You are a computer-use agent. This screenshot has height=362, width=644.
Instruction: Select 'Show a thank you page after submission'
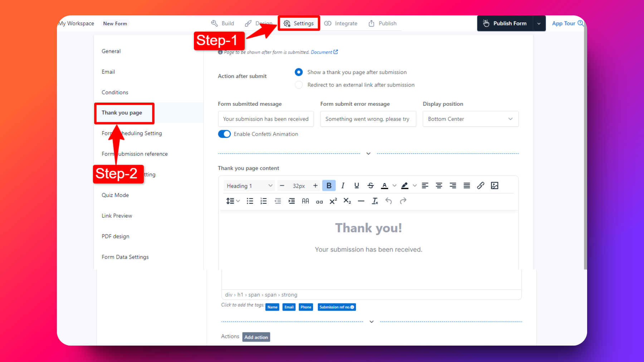coord(299,72)
